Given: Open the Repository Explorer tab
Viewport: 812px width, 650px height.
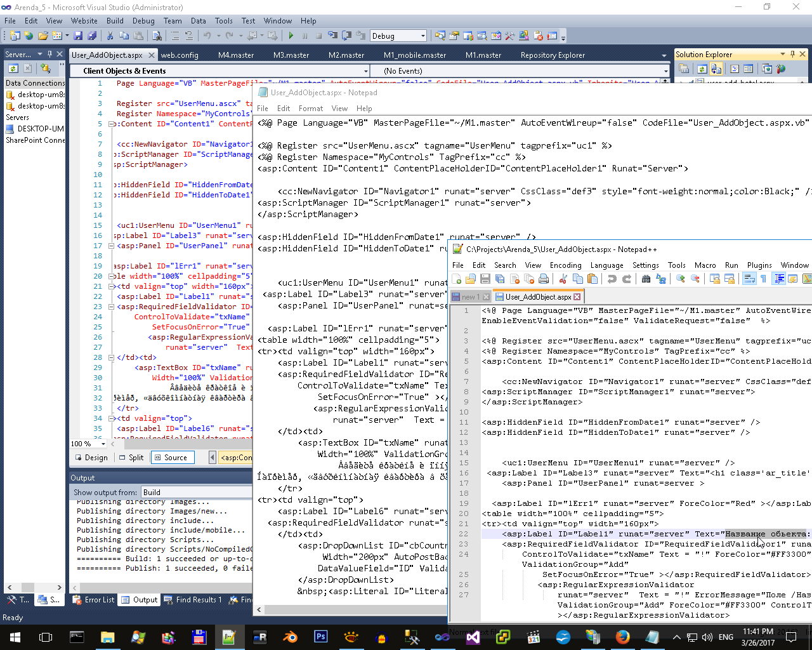Looking at the screenshot, I should (x=553, y=55).
